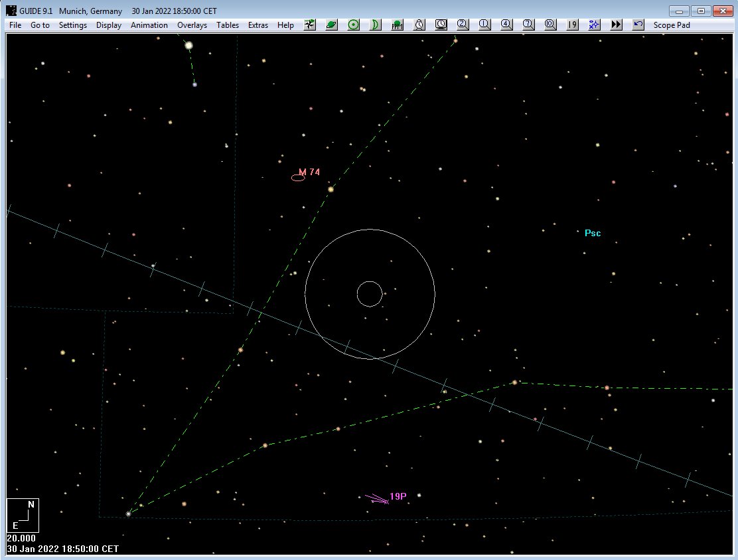Open the Settings menu
The width and height of the screenshot is (738, 560).
(x=73, y=25)
